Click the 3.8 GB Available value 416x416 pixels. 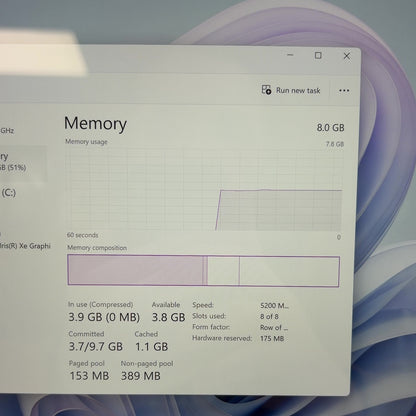click(168, 317)
